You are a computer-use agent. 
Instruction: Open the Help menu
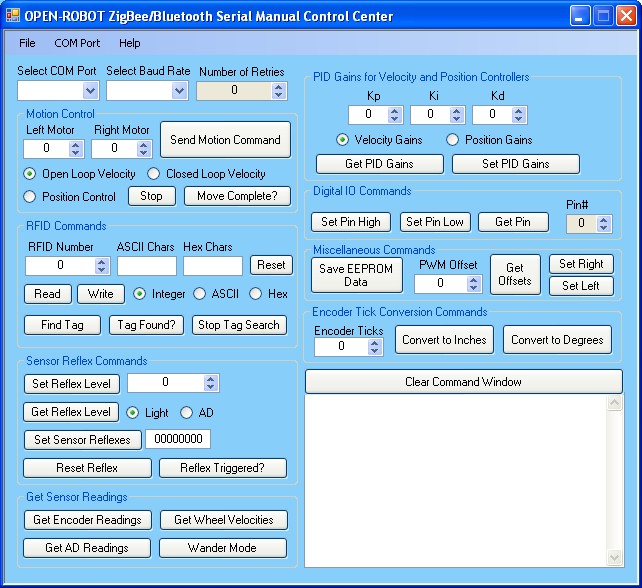coord(130,43)
